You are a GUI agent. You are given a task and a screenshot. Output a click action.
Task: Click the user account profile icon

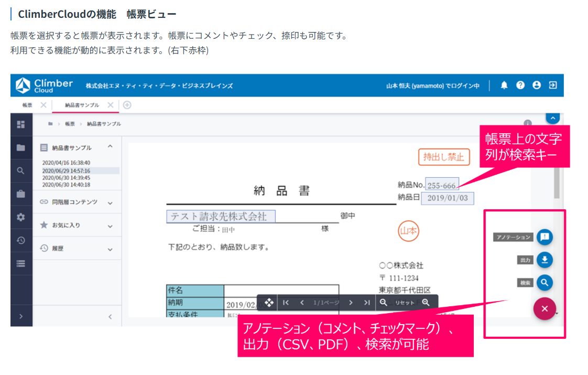pos(536,85)
